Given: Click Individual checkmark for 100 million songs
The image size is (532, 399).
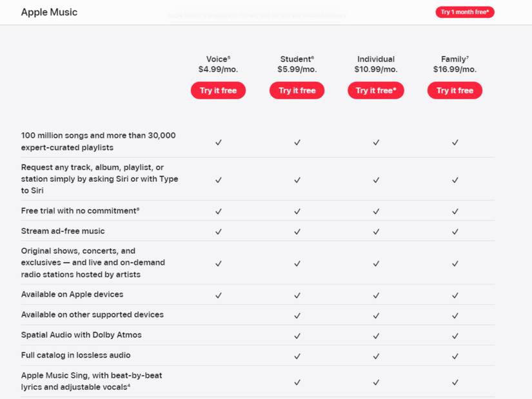Looking at the screenshot, I should point(376,142).
